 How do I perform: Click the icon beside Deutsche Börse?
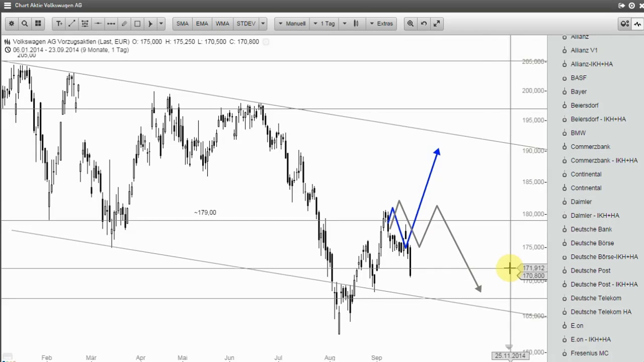[565, 243]
